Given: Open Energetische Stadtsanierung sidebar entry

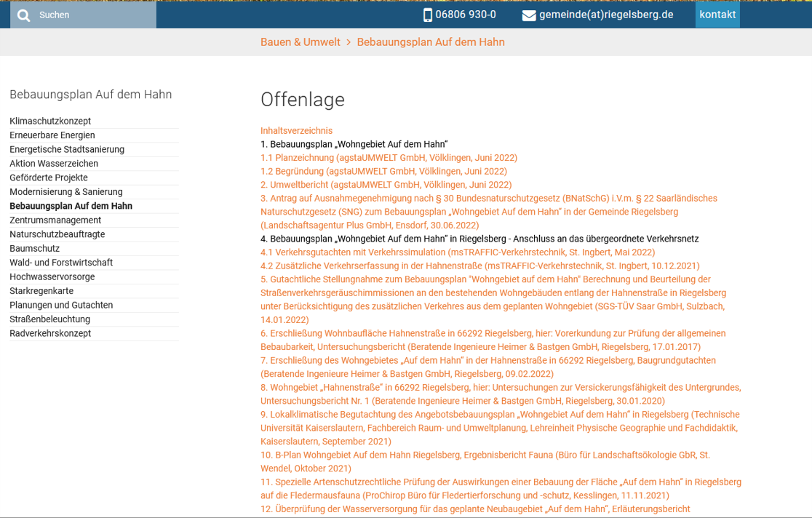Looking at the screenshot, I should 67,149.
